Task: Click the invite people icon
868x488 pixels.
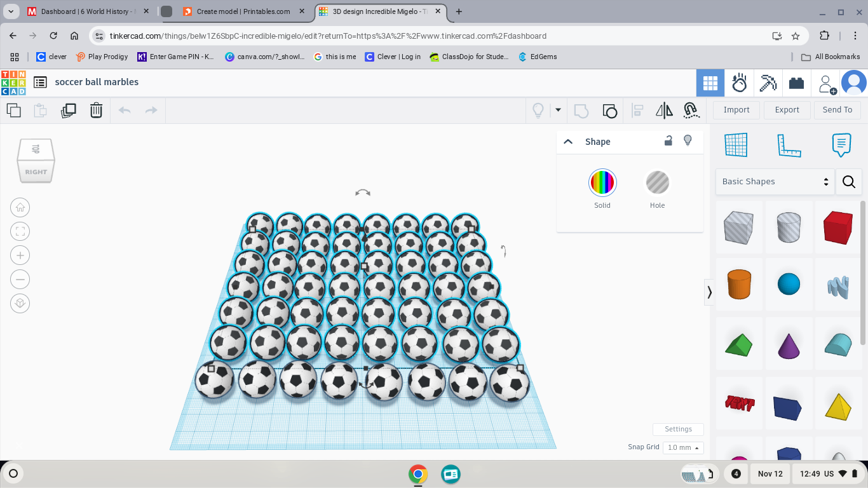Action: pos(827,83)
